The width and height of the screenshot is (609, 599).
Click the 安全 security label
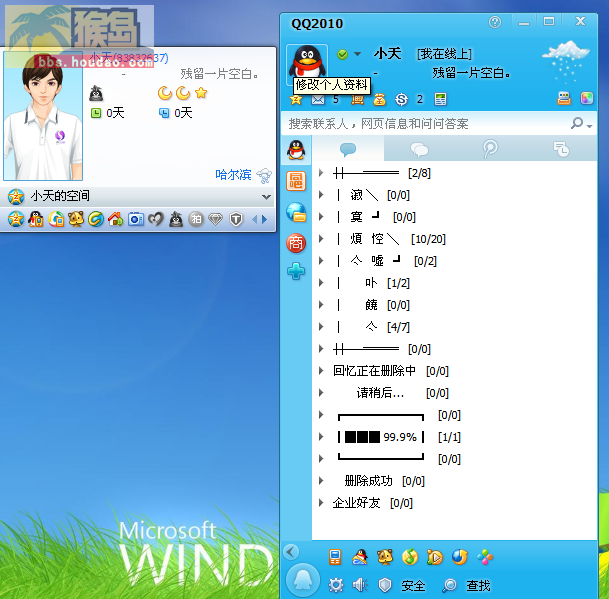413,585
